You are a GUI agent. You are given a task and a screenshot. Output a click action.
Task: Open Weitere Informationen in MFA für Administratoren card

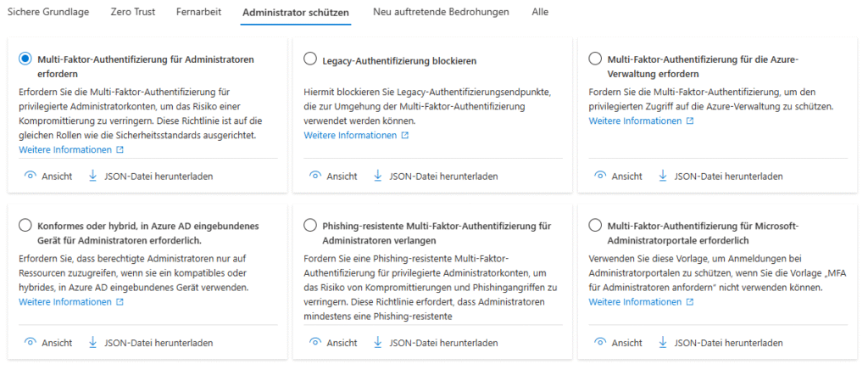pos(65,149)
